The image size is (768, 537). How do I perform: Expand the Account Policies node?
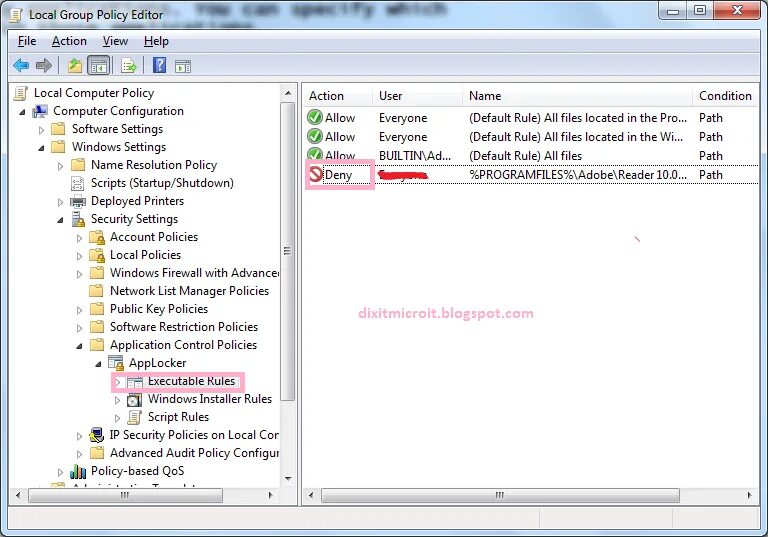coord(79,238)
